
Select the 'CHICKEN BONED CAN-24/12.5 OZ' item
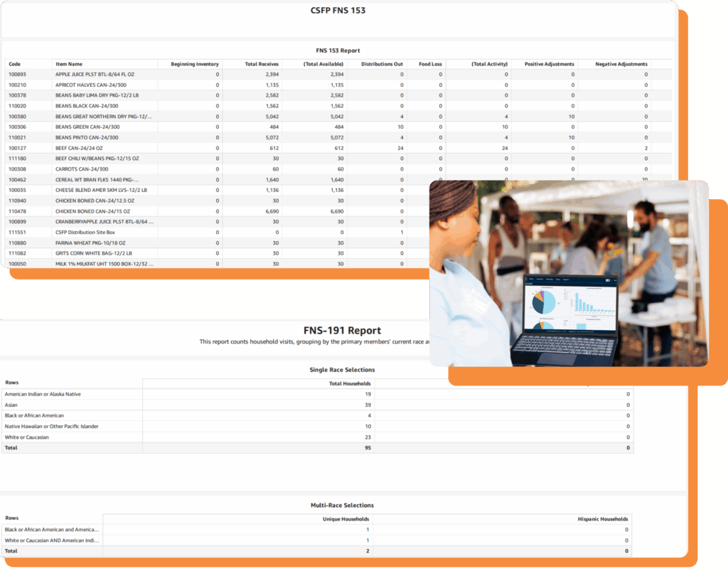(x=95, y=201)
